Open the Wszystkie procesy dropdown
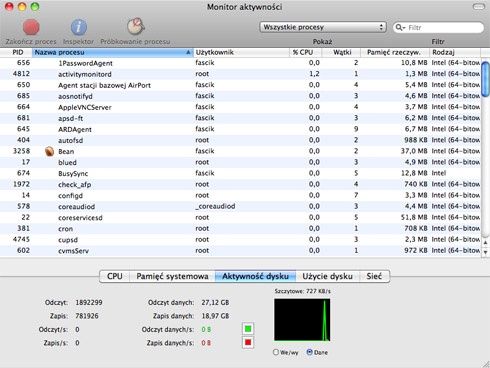The width and height of the screenshot is (490, 368). click(x=323, y=27)
